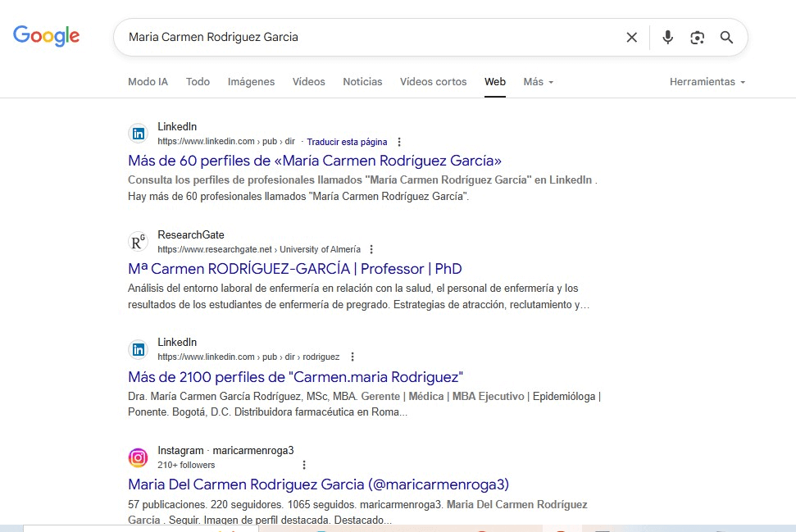The width and height of the screenshot is (796, 532).
Task: Start voice search with microphone icon
Action: [x=667, y=37]
